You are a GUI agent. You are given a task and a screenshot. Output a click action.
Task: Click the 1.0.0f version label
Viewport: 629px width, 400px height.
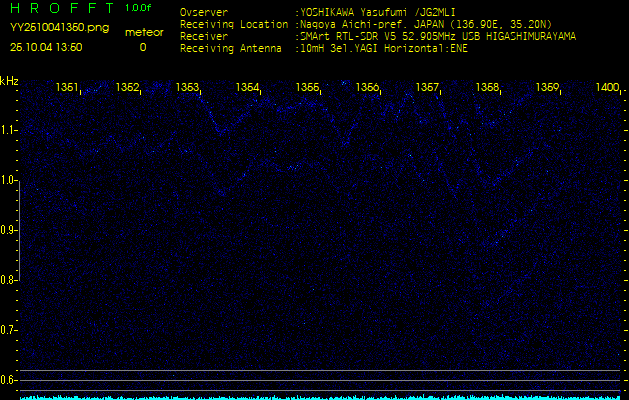point(138,8)
